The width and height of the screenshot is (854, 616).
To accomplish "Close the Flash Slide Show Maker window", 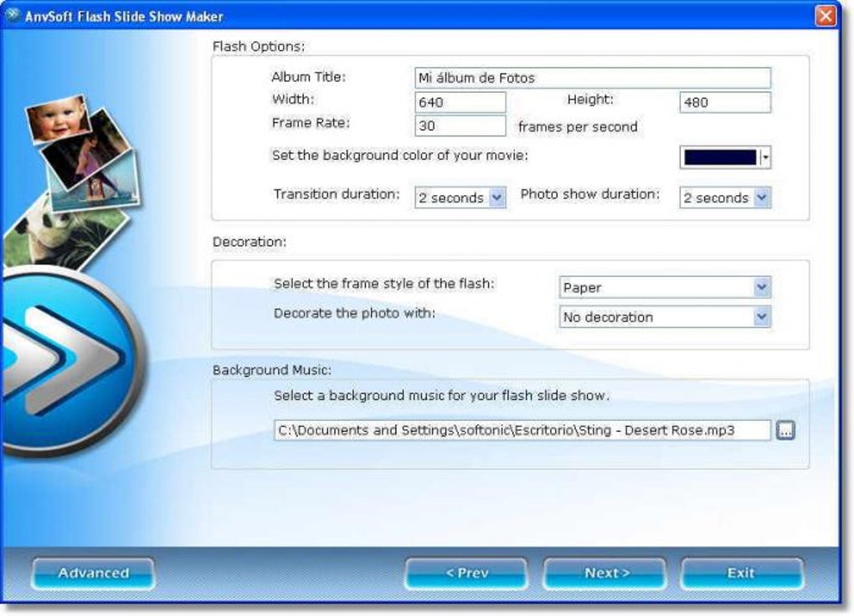I will coord(827,14).
